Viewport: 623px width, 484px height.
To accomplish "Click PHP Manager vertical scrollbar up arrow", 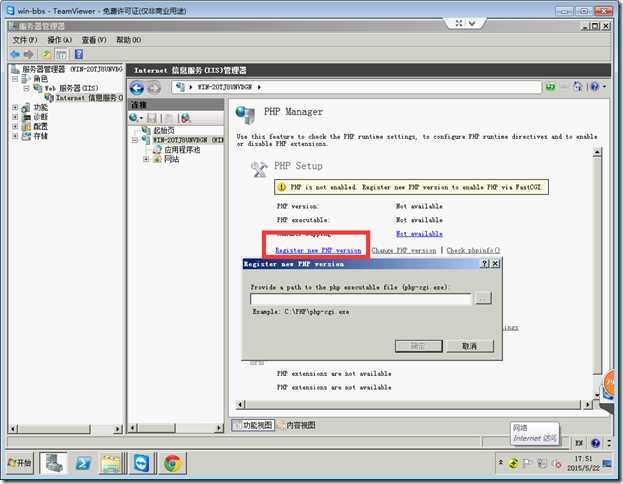I will coord(597,152).
